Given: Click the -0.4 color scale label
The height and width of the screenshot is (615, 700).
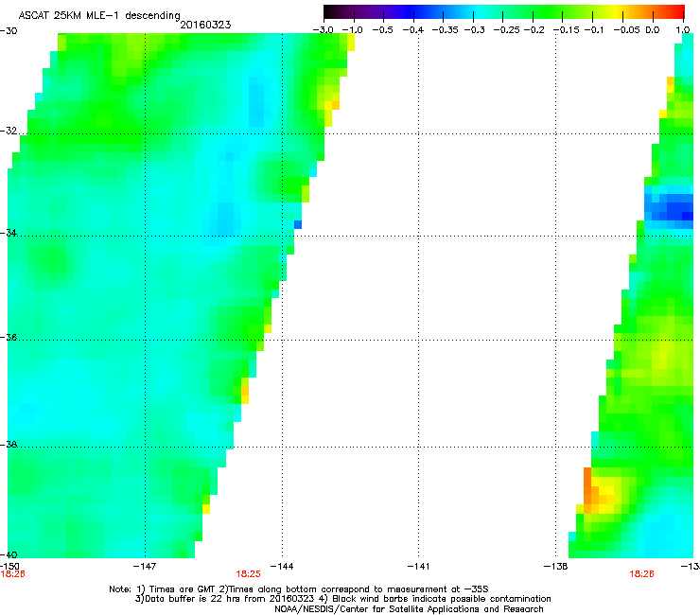Looking at the screenshot, I should point(413,30).
